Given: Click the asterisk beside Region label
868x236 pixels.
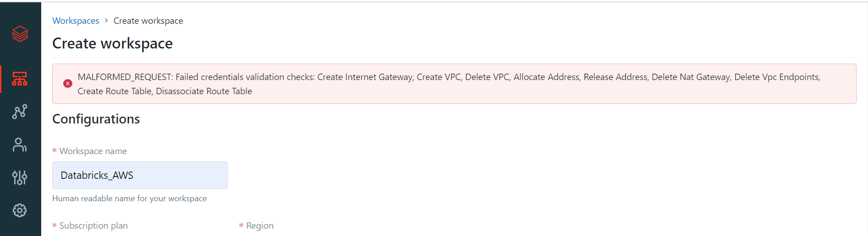Looking at the screenshot, I should pyautogui.click(x=241, y=225).
